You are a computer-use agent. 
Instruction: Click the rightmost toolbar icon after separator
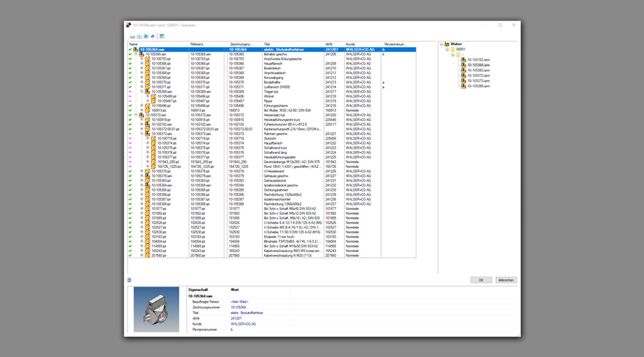[x=162, y=36]
